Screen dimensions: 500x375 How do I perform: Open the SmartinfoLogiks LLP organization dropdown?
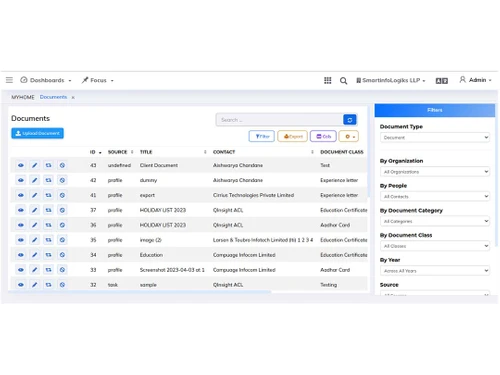[391, 80]
